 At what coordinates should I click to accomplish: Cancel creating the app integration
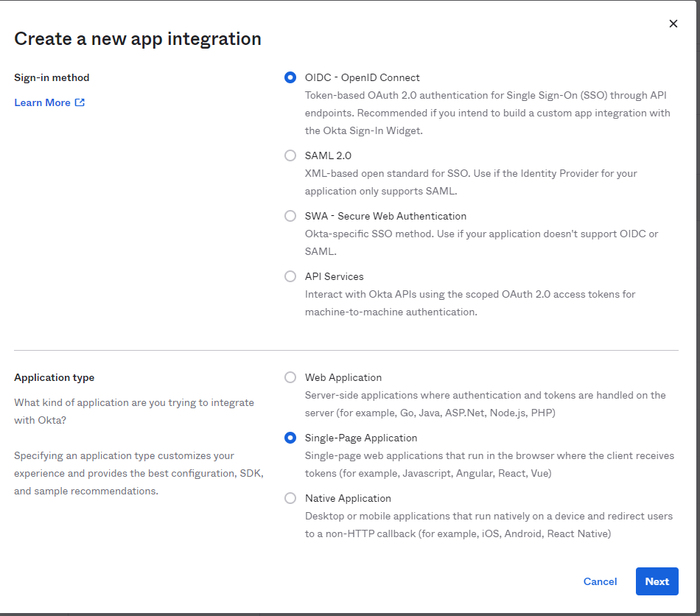[x=600, y=581]
